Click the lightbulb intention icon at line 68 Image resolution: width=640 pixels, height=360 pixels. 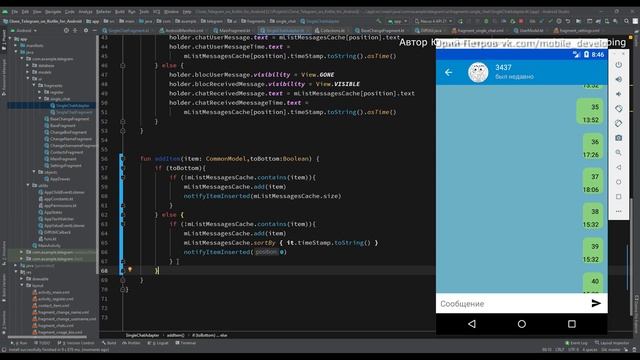click(130, 269)
